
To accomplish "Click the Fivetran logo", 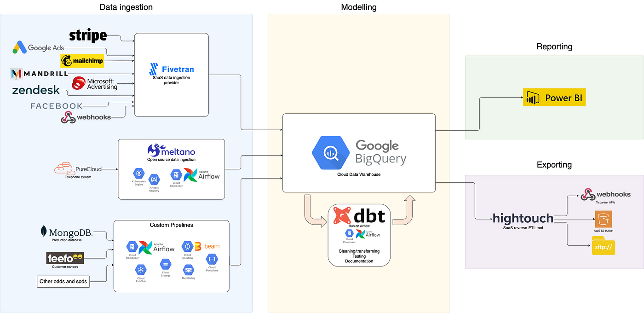I will tap(172, 69).
